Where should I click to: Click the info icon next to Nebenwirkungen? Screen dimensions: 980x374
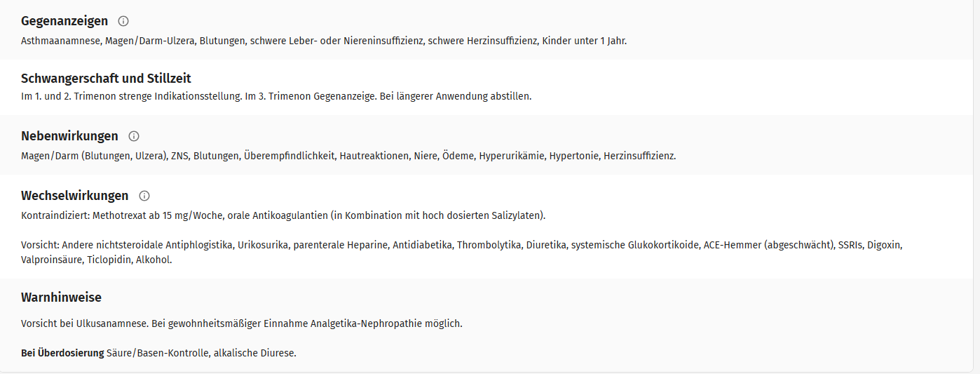pyautogui.click(x=134, y=136)
